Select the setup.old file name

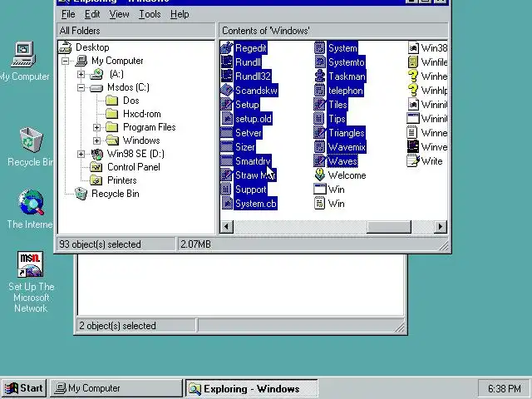253,119
